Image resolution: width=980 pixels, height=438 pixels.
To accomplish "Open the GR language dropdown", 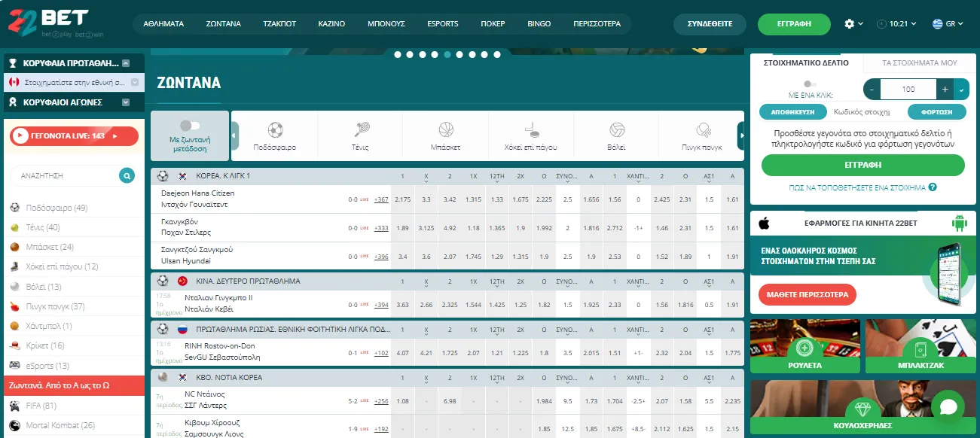I will (x=948, y=24).
